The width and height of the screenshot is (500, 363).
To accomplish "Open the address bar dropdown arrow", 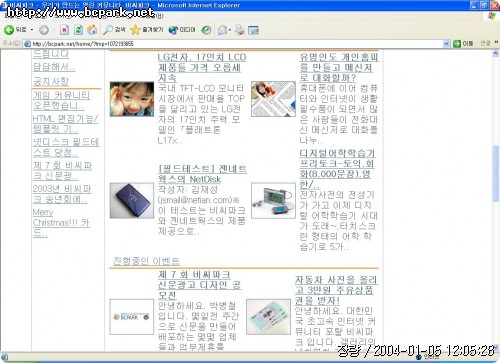I will [x=446, y=44].
